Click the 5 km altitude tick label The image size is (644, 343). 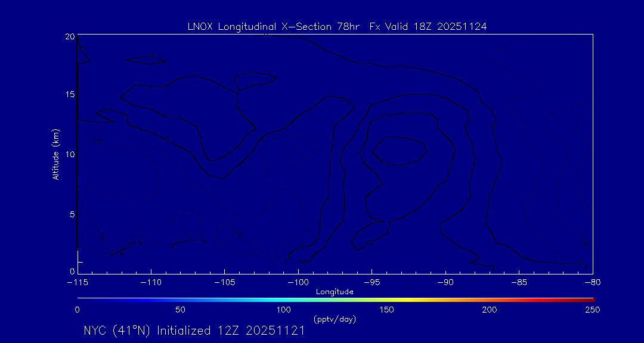click(x=71, y=213)
